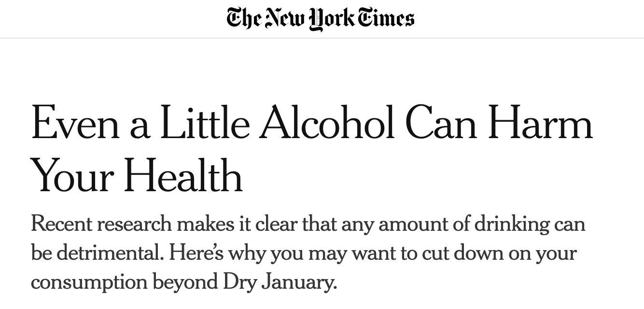This screenshot has width=644, height=309.
Task: Click the word 'Harm' in the headline
Action: click(x=540, y=122)
